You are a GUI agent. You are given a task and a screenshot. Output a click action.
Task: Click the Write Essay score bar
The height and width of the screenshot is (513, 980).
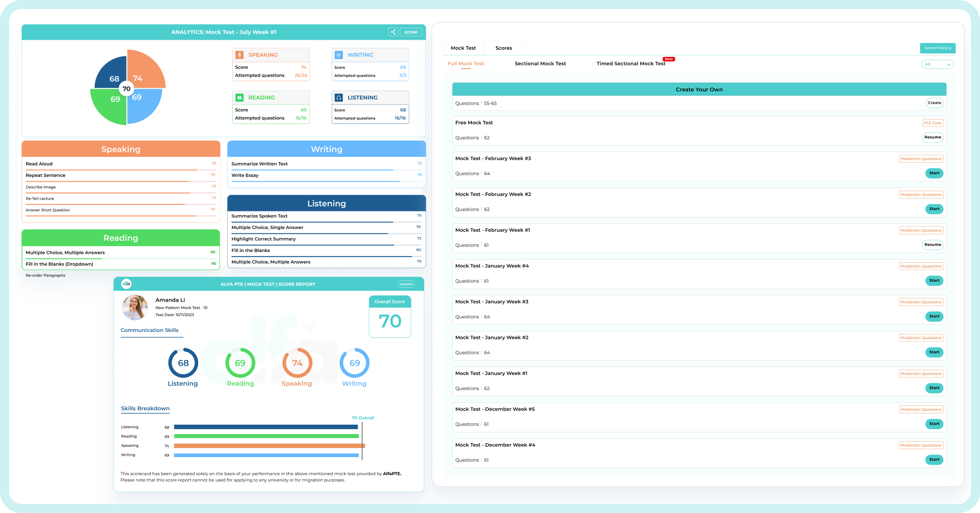click(x=327, y=181)
